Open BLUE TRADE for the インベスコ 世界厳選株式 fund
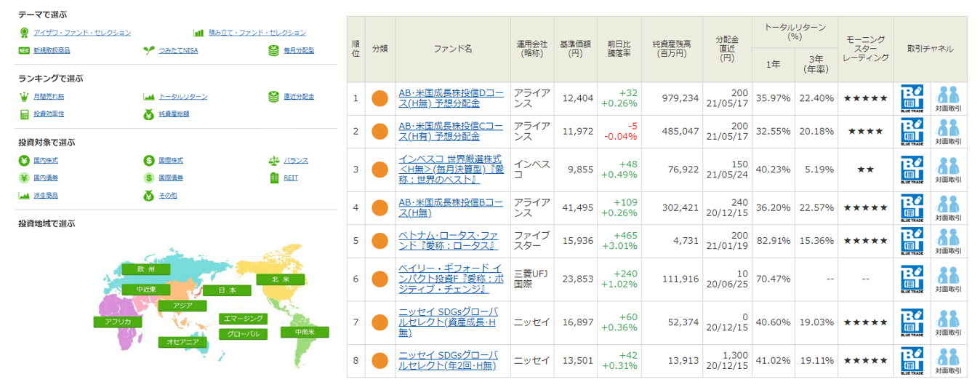 (x=912, y=170)
